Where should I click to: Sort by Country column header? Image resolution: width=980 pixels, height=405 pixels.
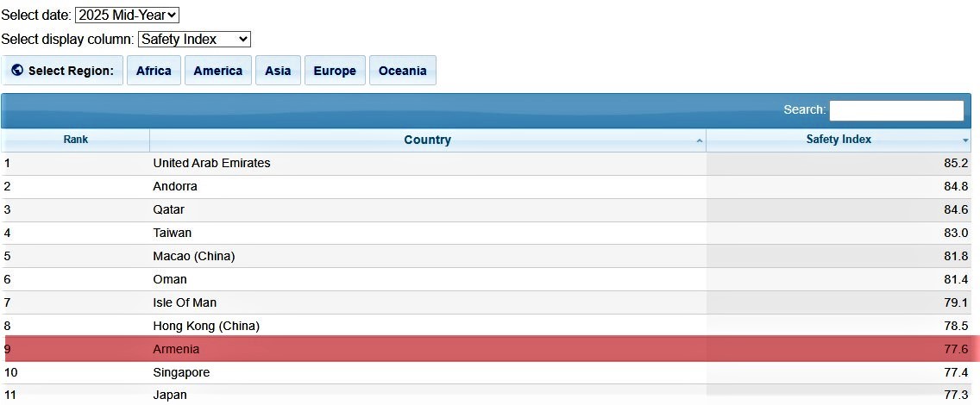(427, 140)
